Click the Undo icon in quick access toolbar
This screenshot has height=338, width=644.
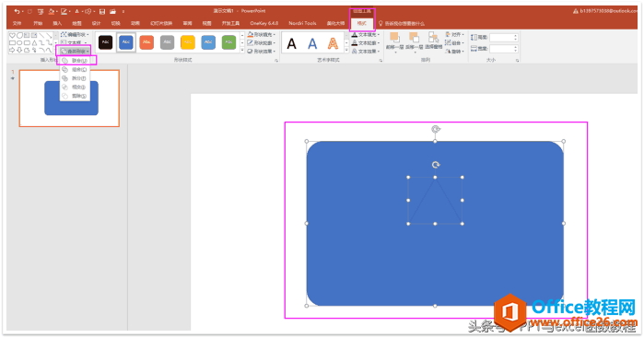click(17, 11)
